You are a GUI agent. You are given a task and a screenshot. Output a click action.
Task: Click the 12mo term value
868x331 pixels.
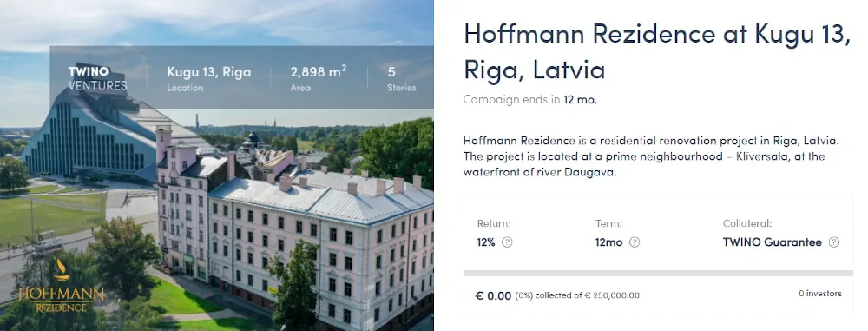pos(609,242)
